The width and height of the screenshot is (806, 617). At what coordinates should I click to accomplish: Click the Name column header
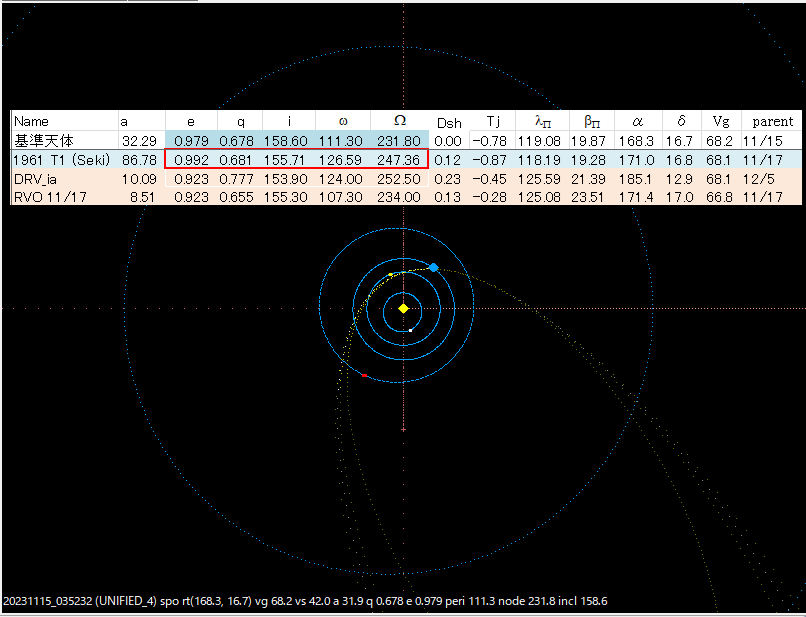pyautogui.click(x=31, y=121)
